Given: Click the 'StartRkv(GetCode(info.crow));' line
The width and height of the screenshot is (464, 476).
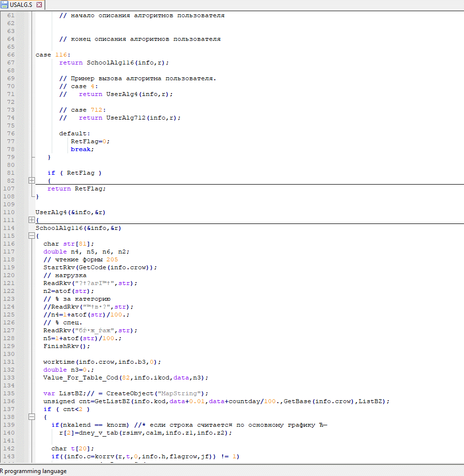Looking at the screenshot, I should point(100,267).
